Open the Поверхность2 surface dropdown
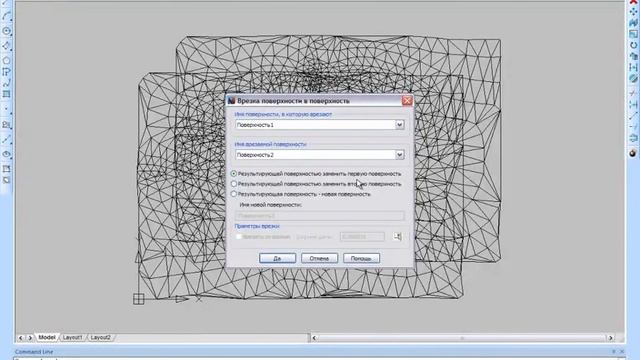Screen dimensions: 640x360 point(400,155)
